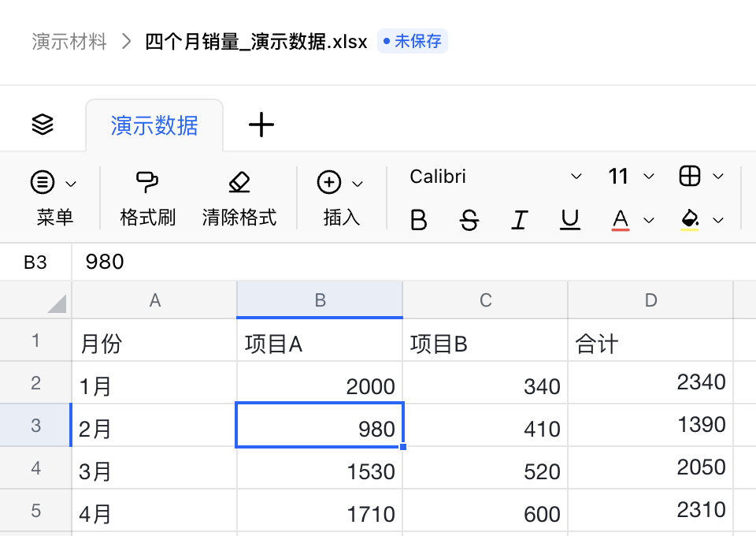Apply strikethrough formatting
This screenshot has height=536, width=756.
[469, 220]
